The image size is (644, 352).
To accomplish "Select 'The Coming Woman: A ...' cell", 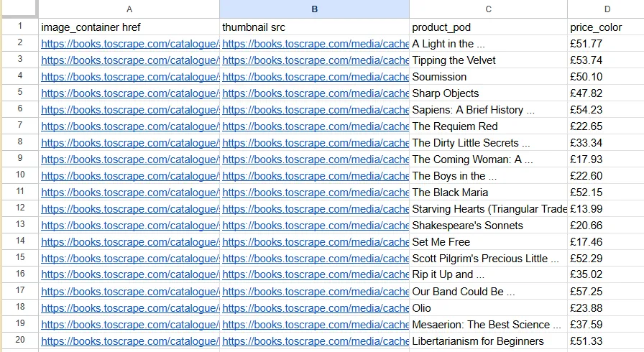I will click(x=488, y=159).
